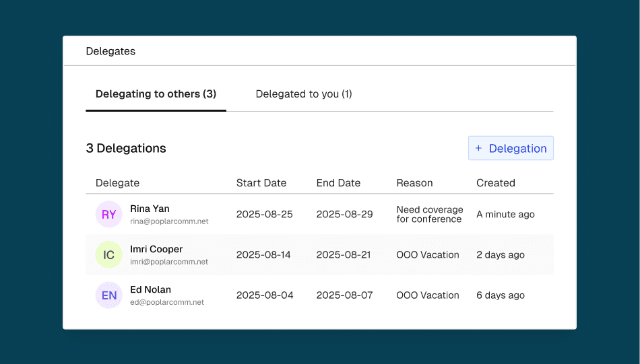Click the plus icon on Delegation button
The width and height of the screenshot is (640, 364).
(x=478, y=149)
